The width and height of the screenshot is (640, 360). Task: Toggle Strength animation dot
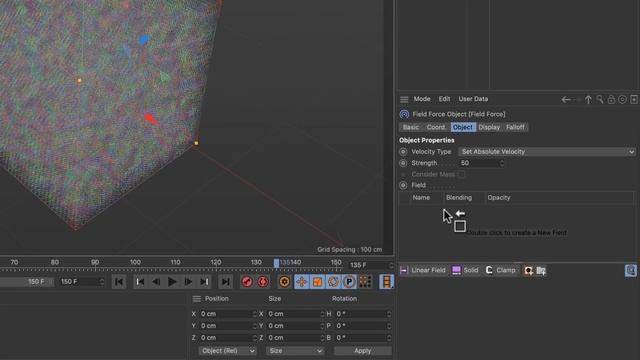tap(403, 163)
